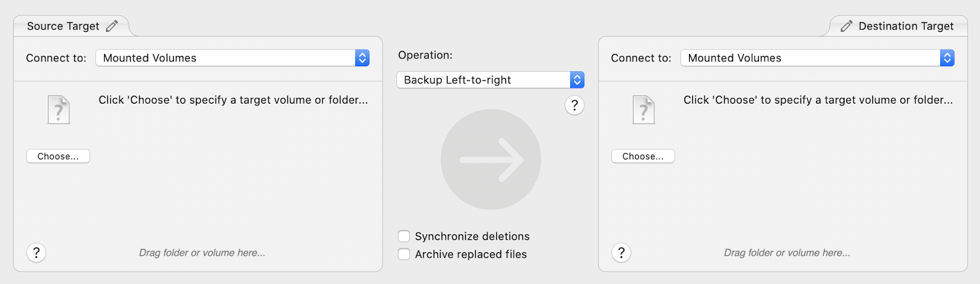
Task: Click the destination 'Drag folder or volume here' area
Action: click(787, 253)
